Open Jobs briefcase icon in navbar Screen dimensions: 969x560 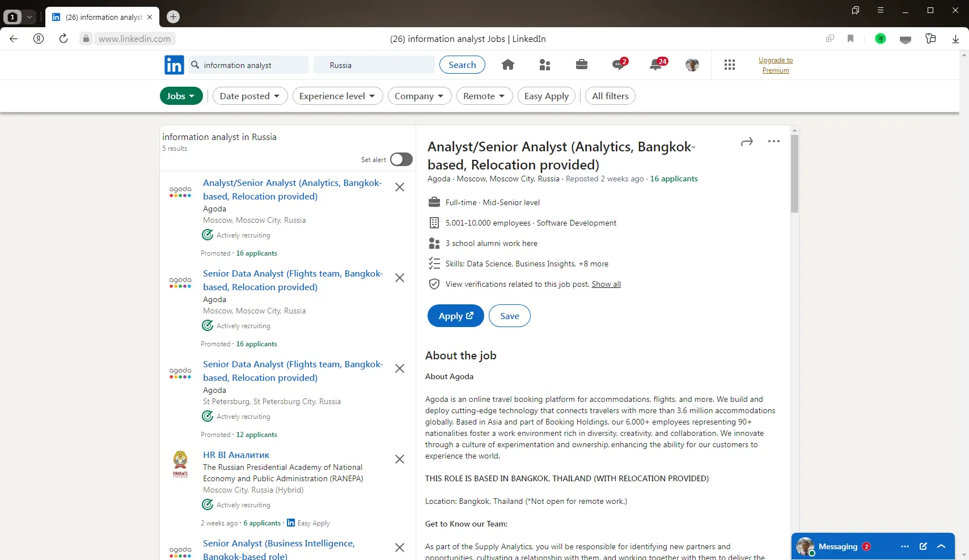[x=582, y=65]
